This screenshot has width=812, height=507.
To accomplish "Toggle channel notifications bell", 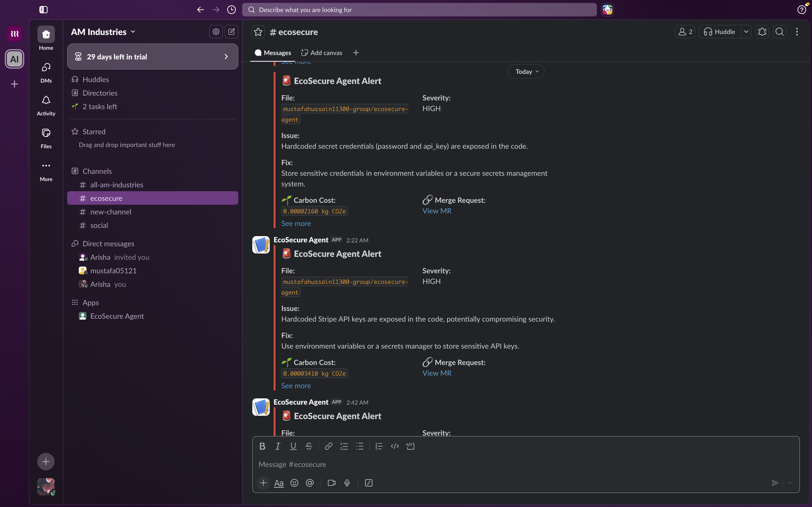I will 762,32.
